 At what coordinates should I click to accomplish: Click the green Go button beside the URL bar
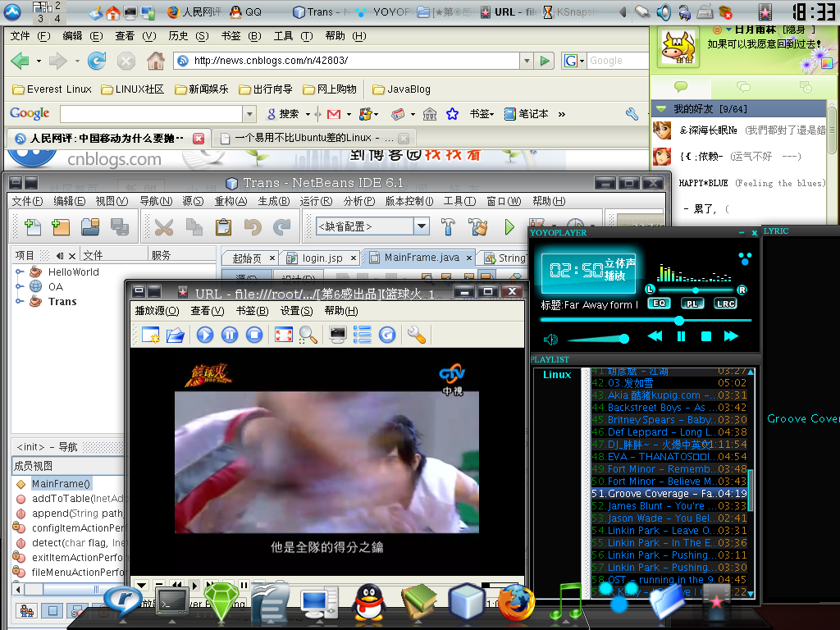pyautogui.click(x=545, y=61)
